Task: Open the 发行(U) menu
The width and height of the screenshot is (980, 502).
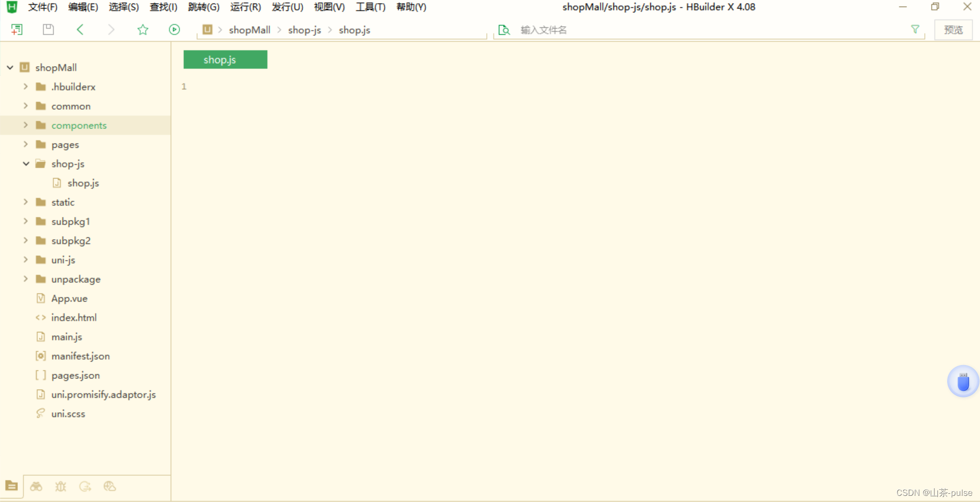Action: [x=287, y=7]
